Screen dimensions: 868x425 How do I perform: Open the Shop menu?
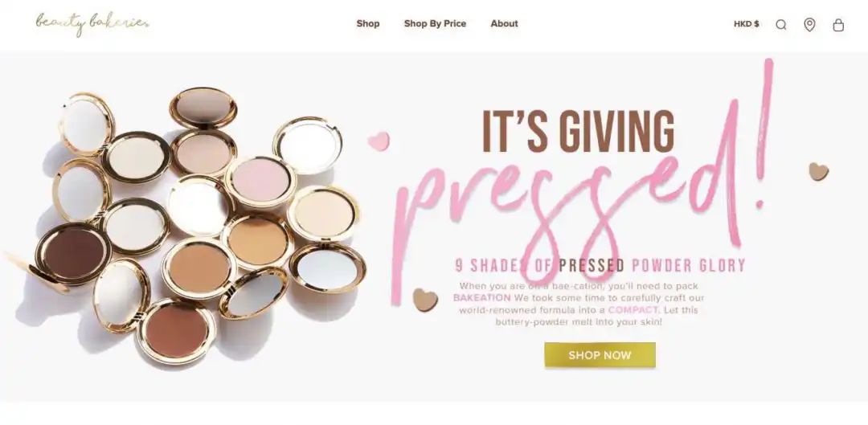click(368, 24)
